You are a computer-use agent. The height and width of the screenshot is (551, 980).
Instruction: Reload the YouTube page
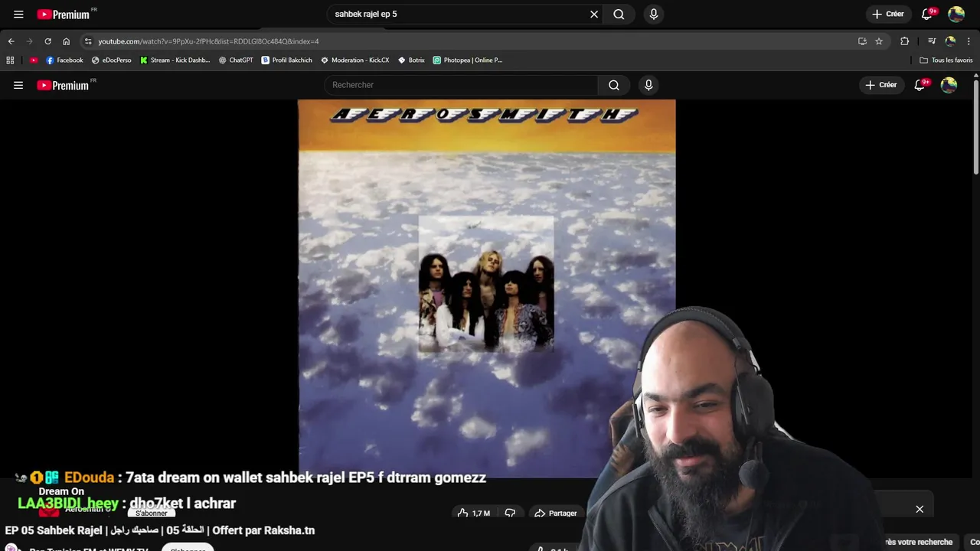pos(47,41)
